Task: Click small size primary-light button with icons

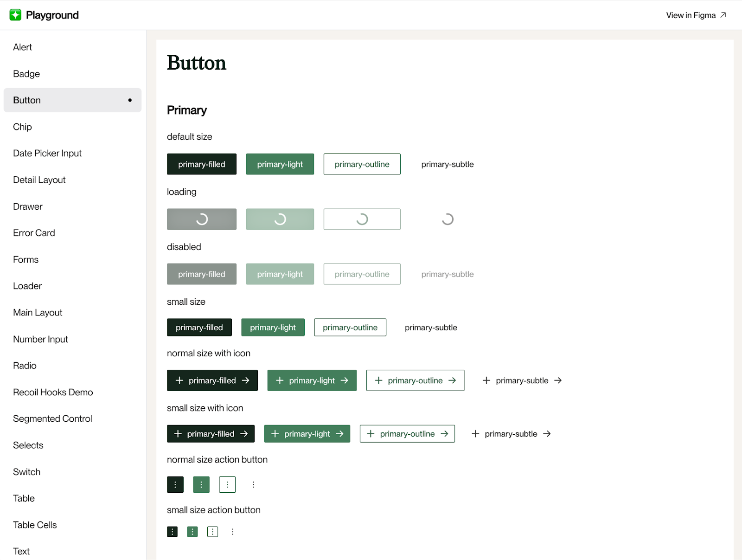Action: [307, 434]
